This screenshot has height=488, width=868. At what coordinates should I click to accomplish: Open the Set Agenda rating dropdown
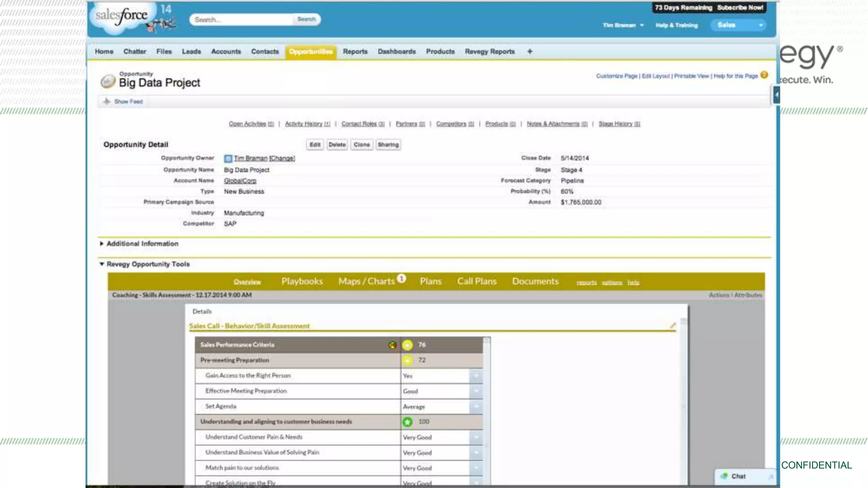click(476, 406)
